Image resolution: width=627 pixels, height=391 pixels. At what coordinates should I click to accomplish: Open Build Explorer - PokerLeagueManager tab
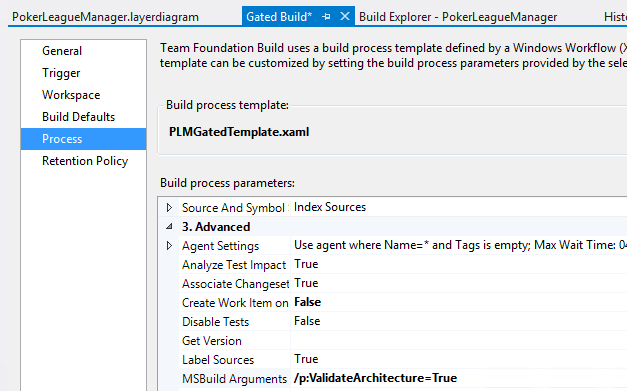pyautogui.click(x=458, y=17)
